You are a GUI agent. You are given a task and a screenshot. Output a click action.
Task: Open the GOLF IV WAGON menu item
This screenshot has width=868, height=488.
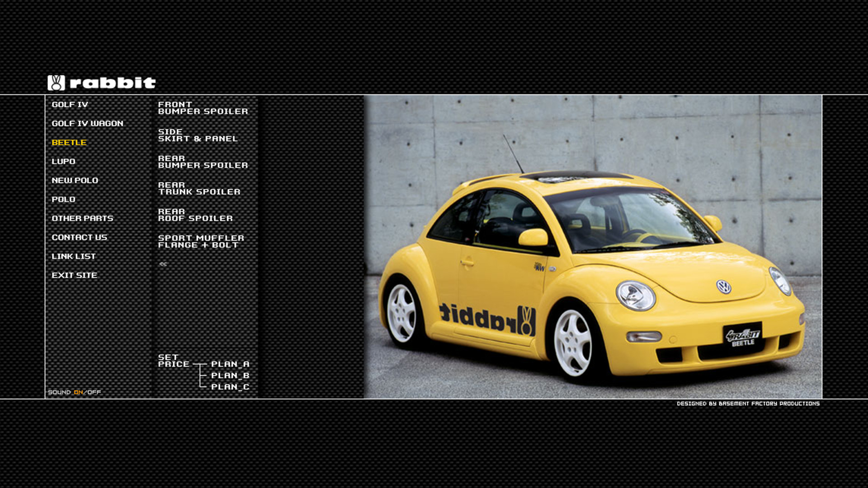87,123
